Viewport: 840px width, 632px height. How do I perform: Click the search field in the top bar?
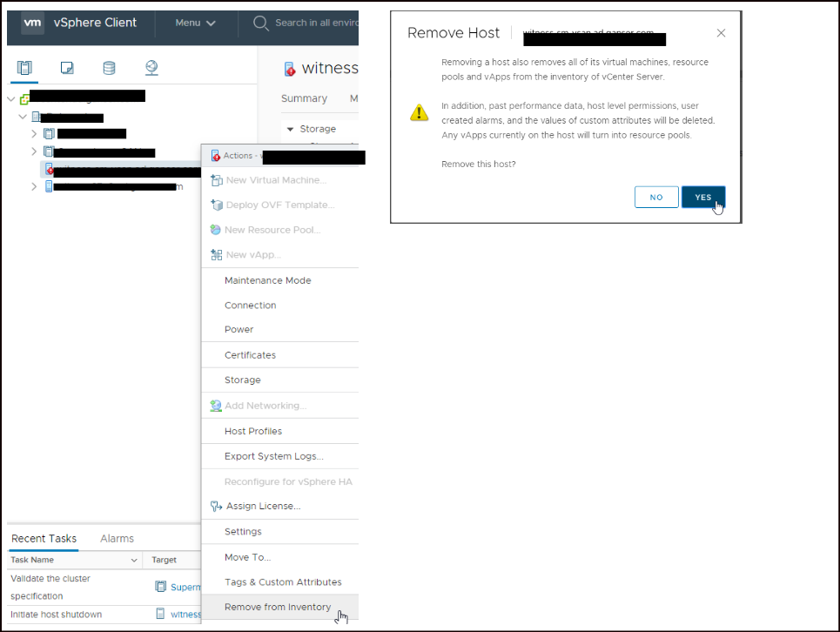coord(313,24)
